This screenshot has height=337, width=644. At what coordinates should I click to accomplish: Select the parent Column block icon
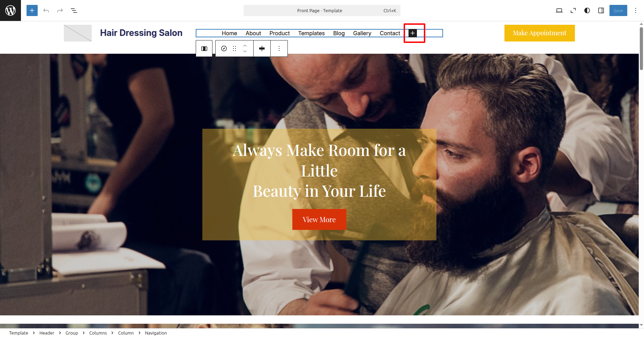(204, 48)
